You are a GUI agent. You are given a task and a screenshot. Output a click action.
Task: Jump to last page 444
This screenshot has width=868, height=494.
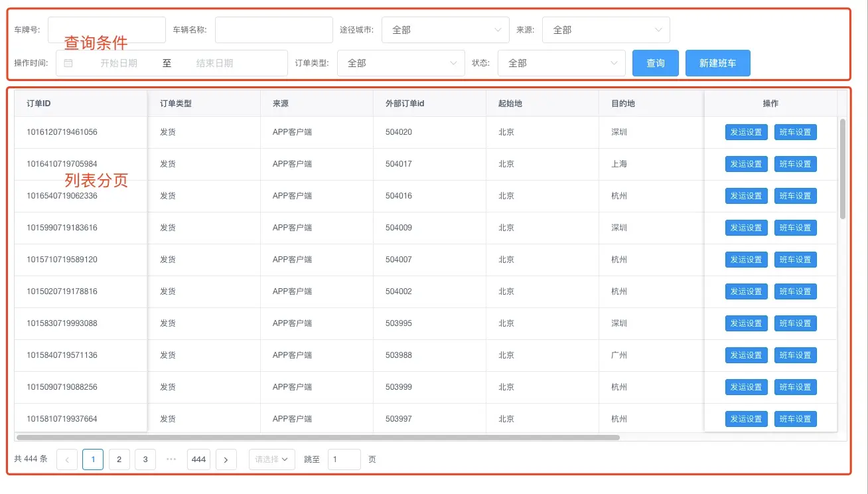pyautogui.click(x=199, y=459)
